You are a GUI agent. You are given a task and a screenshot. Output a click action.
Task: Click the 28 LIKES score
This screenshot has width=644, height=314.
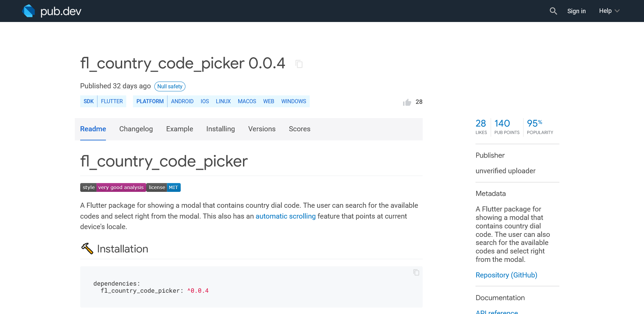tap(481, 127)
